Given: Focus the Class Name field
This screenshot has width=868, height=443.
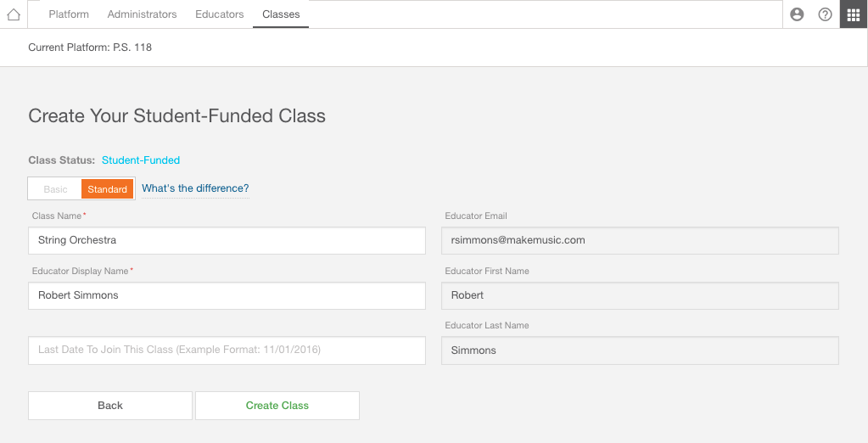Looking at the screenshot, I should (x=227, y=240).
